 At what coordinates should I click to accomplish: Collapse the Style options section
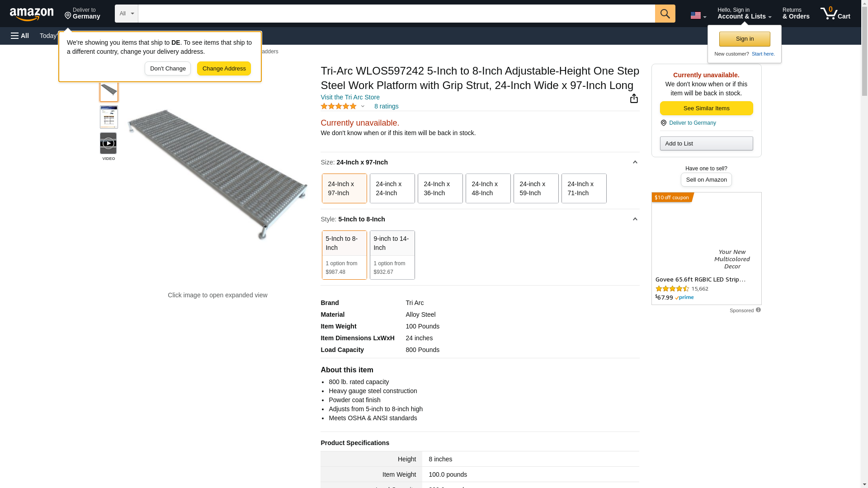635,219
